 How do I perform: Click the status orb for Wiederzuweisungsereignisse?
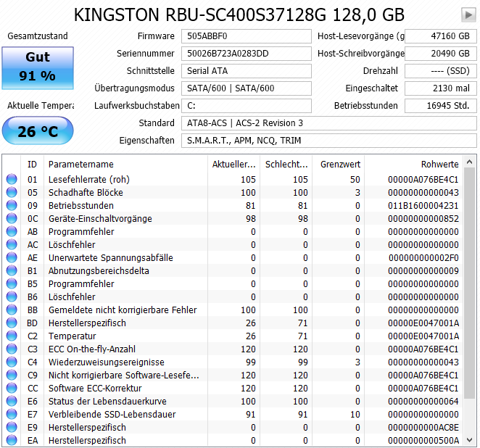coord(12,362)
